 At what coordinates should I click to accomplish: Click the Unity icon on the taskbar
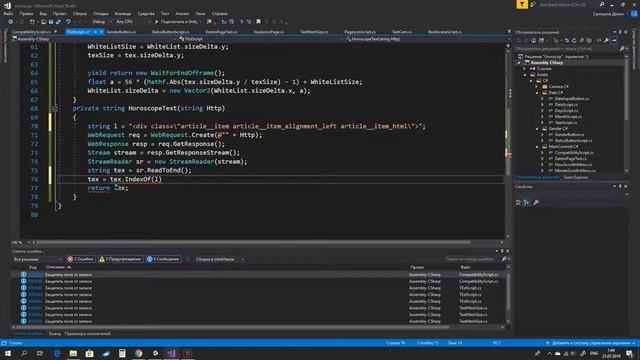(155, 353)
